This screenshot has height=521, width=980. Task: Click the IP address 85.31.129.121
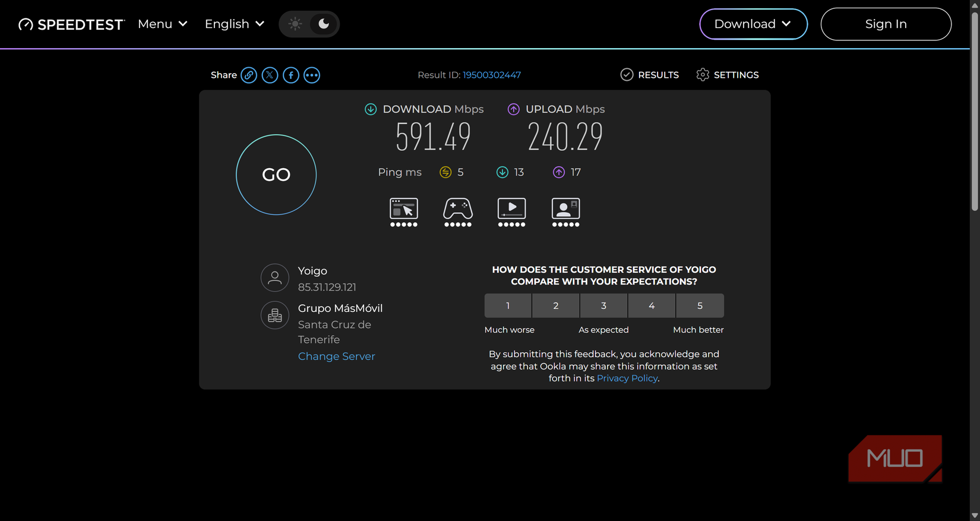pyautogui.click(x=327, y=287)
